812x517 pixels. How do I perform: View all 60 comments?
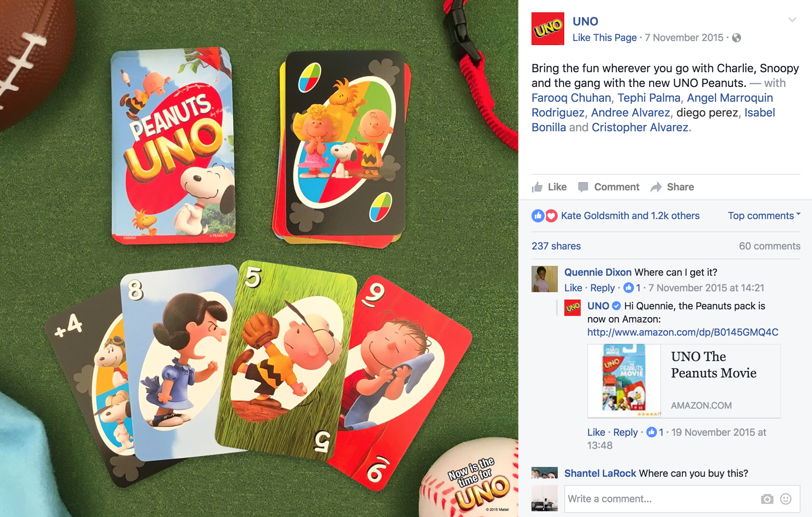(x=769, y=246)
